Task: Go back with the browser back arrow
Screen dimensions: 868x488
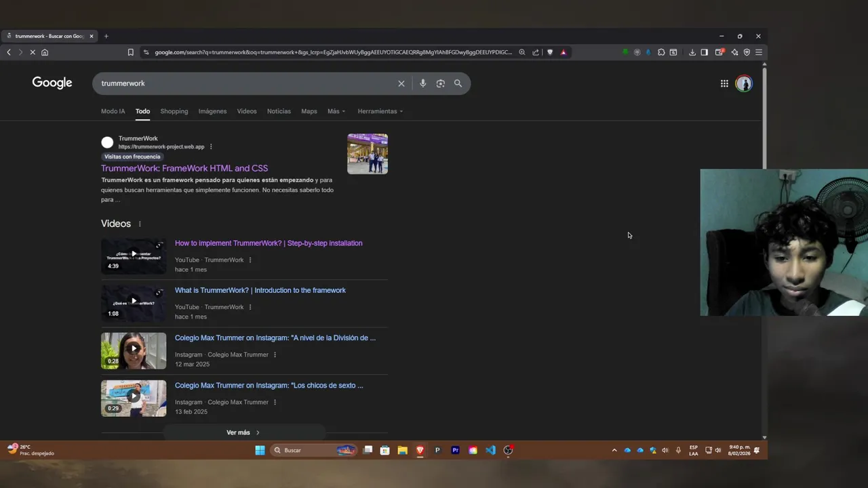Action: (9, 52)
